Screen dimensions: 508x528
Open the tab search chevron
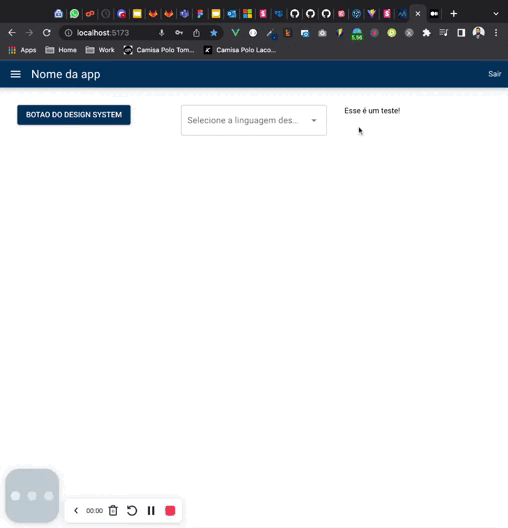(x=496, y=14)
